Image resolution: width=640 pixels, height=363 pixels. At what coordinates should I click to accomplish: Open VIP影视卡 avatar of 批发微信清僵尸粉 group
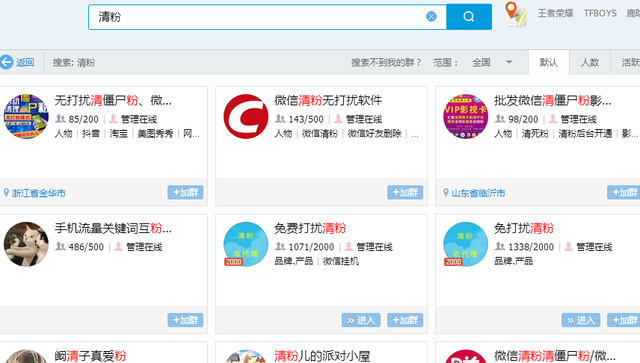(x=465, y=116)
